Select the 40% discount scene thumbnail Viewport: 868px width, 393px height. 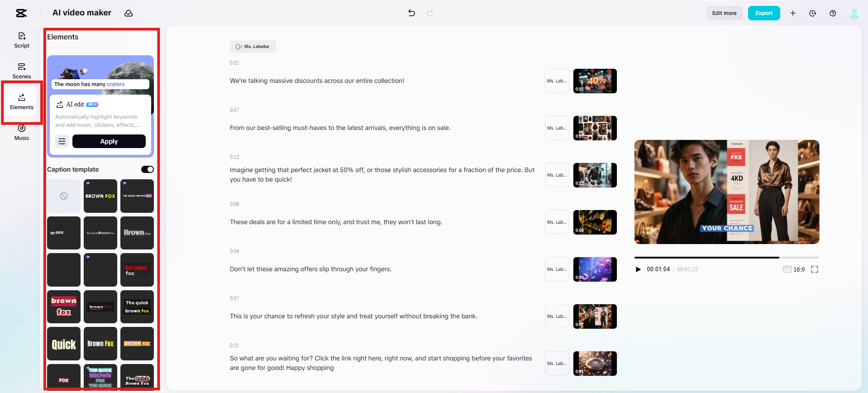click(x=595, y=81)
